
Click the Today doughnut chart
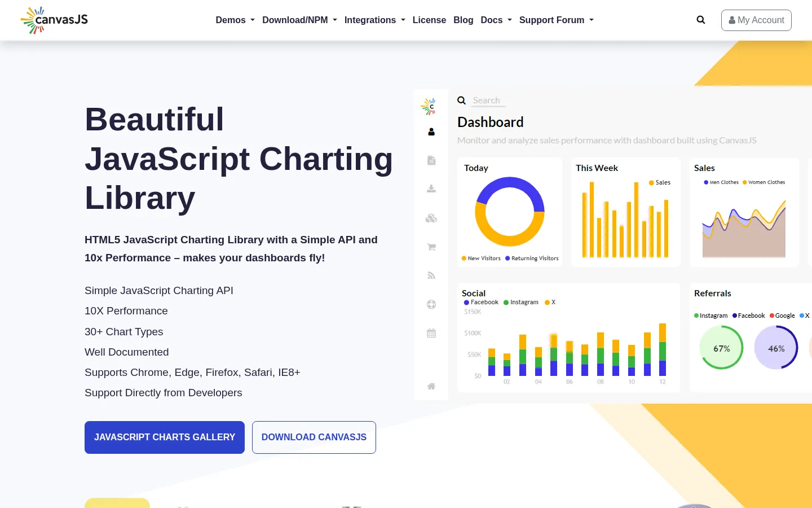point(510,212)
